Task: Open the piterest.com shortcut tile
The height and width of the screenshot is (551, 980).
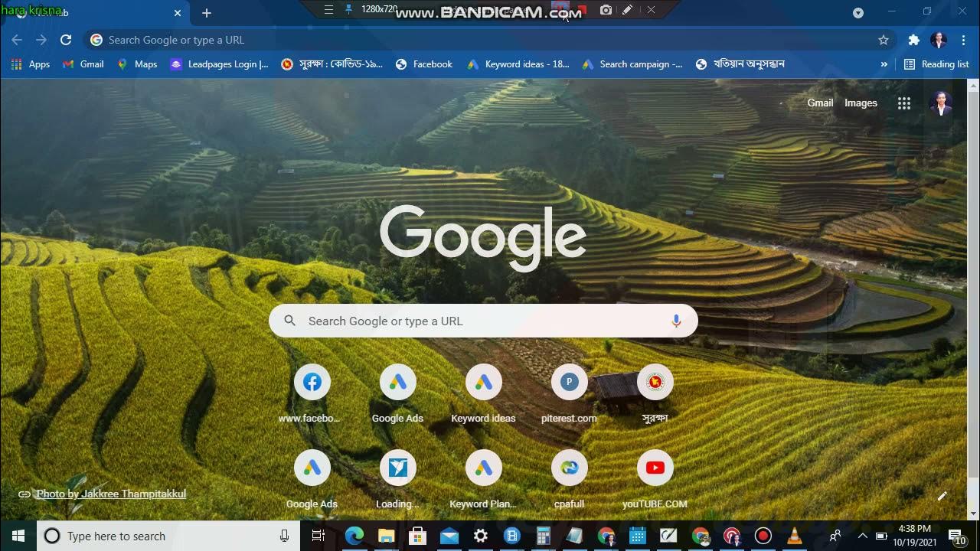Action: (x=569, y=395)
